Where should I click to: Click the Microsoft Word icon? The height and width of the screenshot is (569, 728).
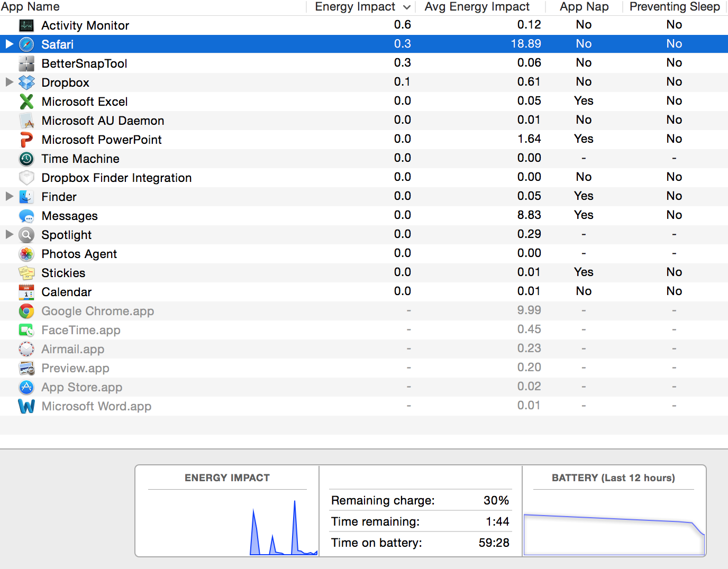tap(26, 406)
